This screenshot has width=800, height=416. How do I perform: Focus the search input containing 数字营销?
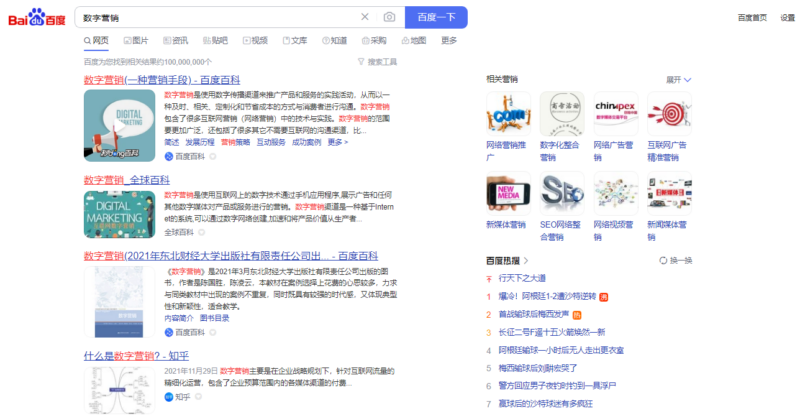click(x=217, y=17)
